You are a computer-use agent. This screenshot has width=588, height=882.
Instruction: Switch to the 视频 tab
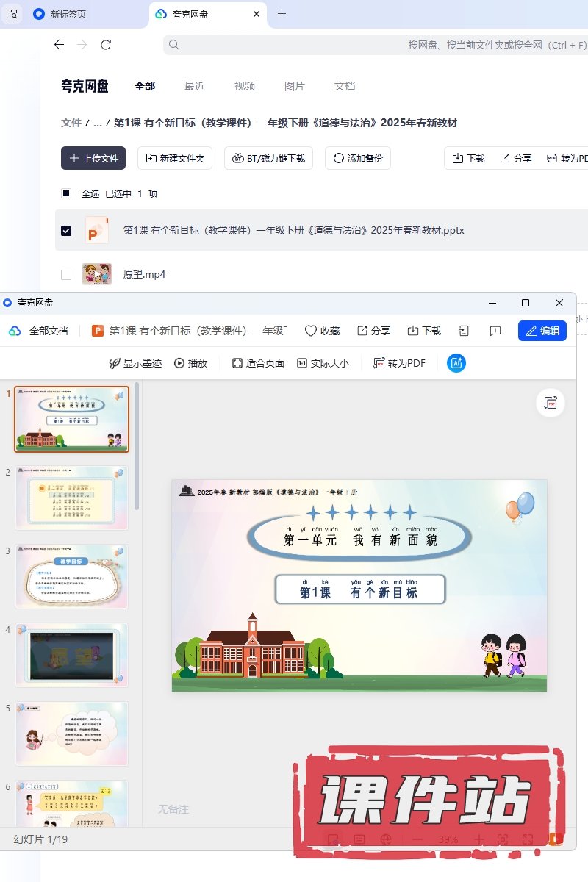tap(245, 86)
